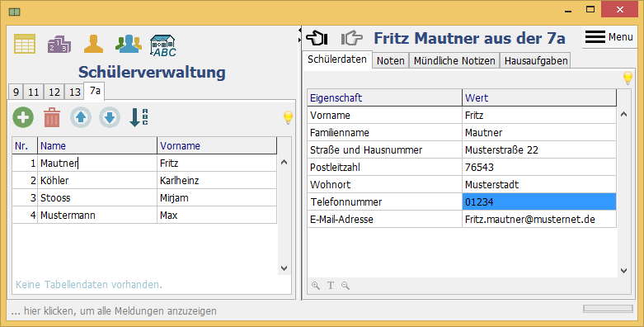Go to previous student with left-pointing hand
644x327 pixels.
[317, 38]
